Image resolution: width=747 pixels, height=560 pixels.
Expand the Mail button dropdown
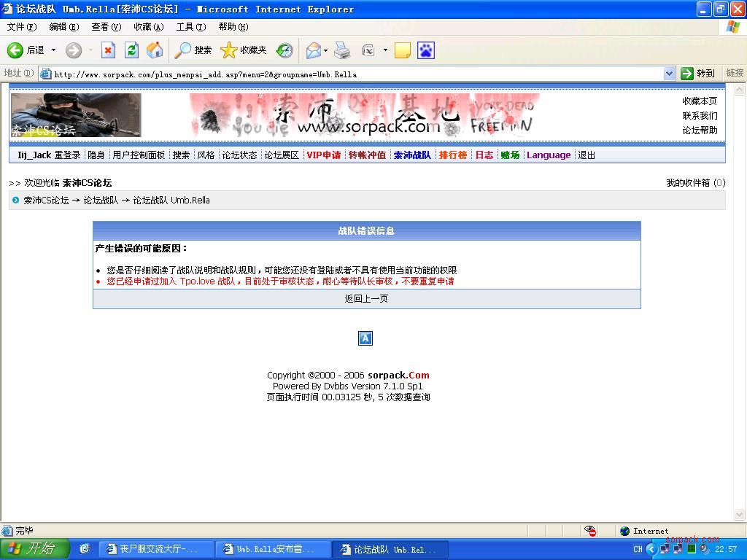click(325, 50)
